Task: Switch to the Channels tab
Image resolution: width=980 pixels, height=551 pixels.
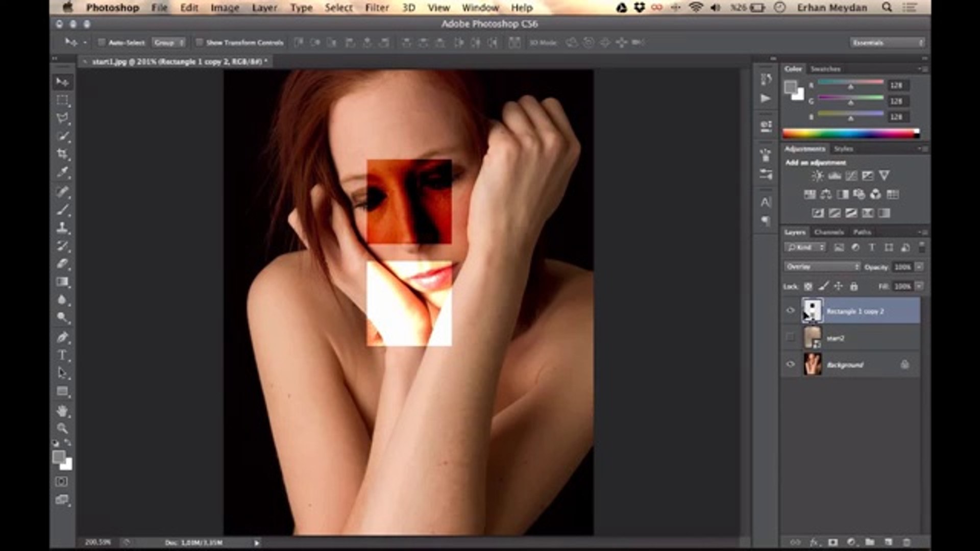Action: click(x=828, y=232)
